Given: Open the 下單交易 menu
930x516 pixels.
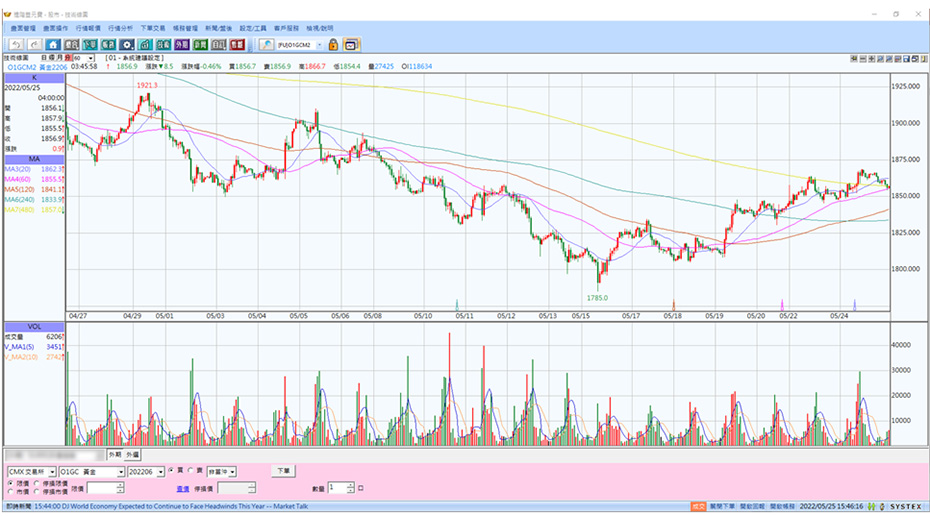Looking at the screenshot, I should coord(153,28).
